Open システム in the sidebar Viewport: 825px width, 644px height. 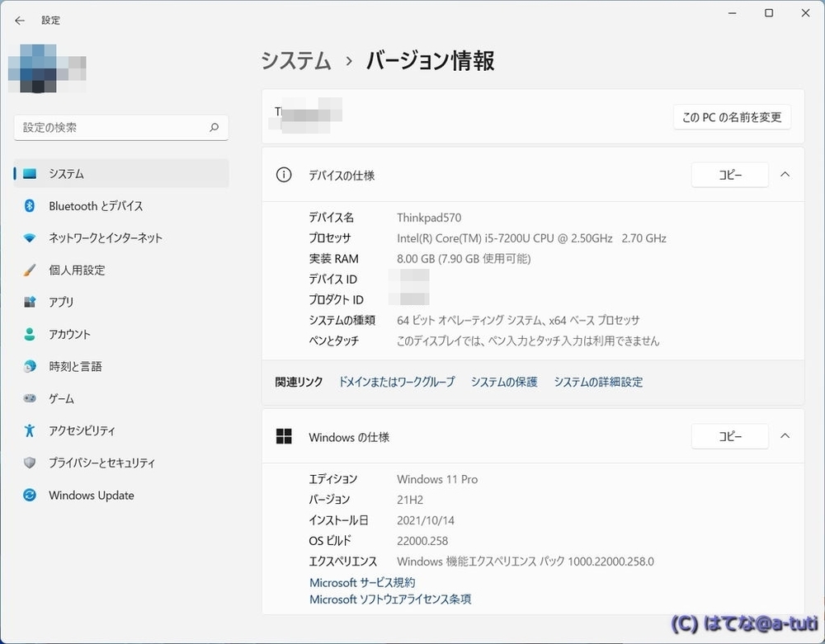point(121,173)
